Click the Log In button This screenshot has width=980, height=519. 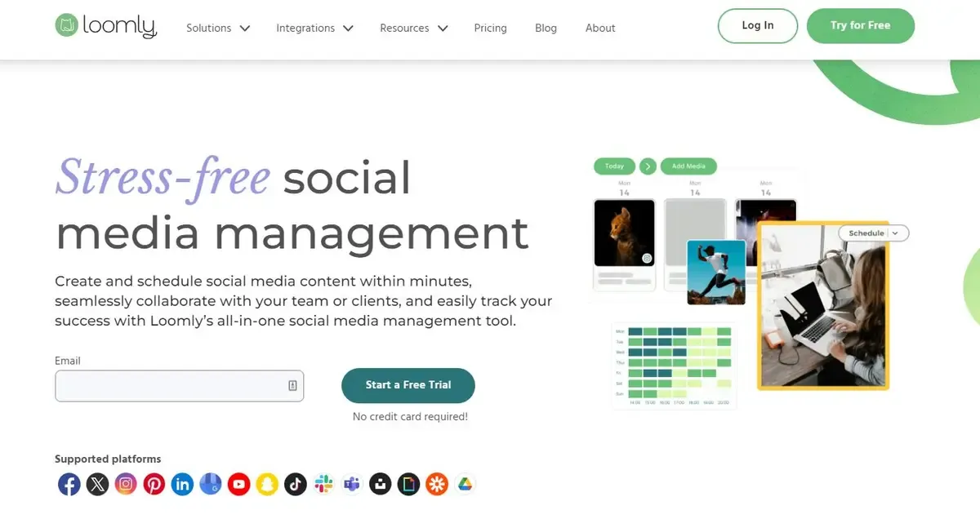pyautogui.click(x=758, y=25)
